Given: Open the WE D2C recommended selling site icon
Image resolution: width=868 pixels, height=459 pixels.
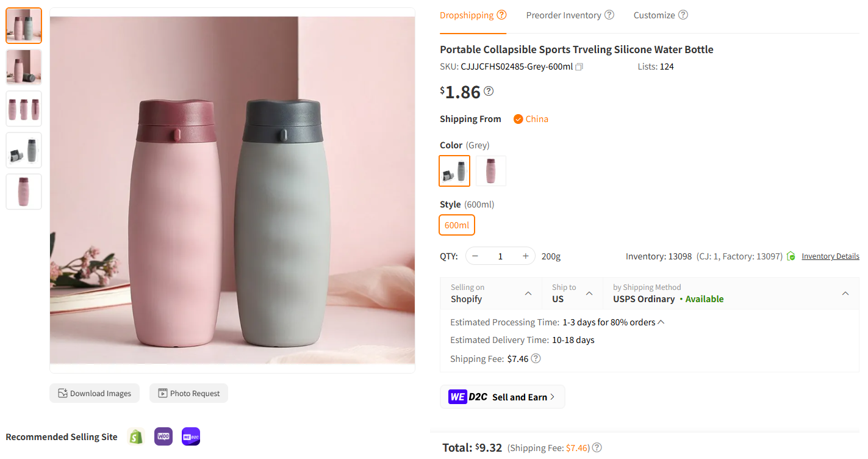Looking at the screenshot, I should point(190,436).
